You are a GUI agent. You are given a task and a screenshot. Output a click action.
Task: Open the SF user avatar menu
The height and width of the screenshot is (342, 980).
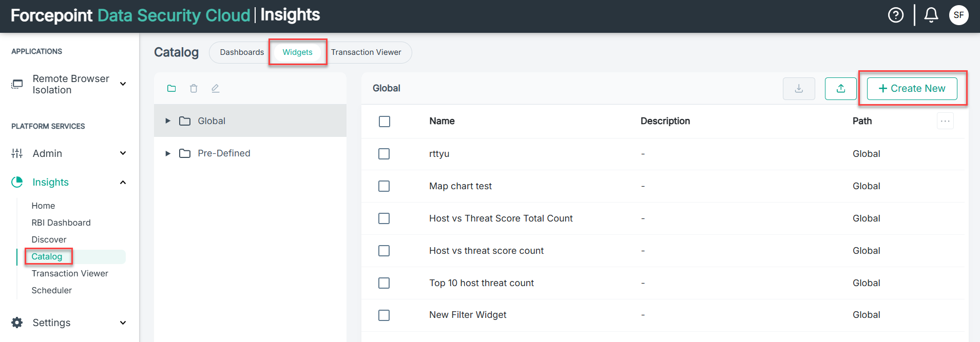959,15
